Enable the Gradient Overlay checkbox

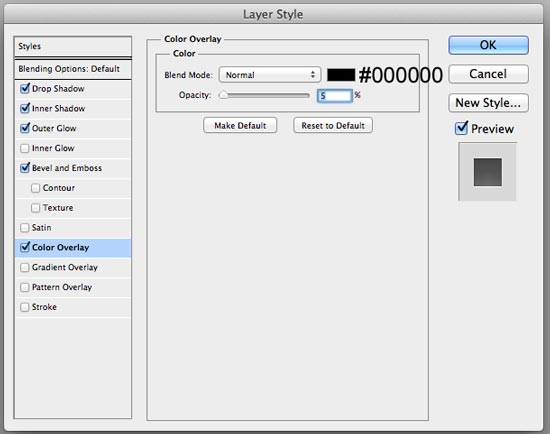click(x=25, y=268)
